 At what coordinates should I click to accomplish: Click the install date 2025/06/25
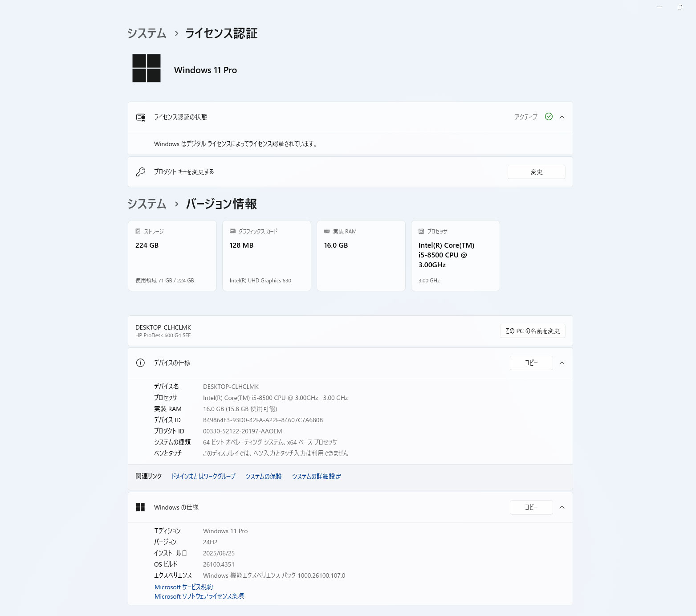(219, 553)
